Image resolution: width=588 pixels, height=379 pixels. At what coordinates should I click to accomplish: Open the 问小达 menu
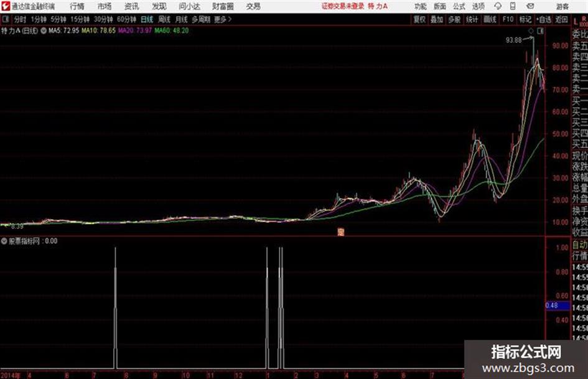189,6
